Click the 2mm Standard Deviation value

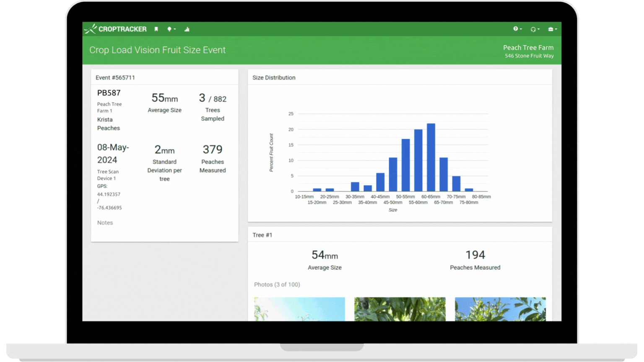164,150
